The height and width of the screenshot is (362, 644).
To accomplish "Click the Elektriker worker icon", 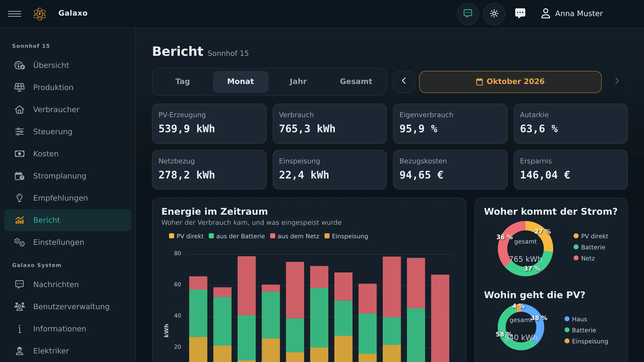I will [20, 351].
